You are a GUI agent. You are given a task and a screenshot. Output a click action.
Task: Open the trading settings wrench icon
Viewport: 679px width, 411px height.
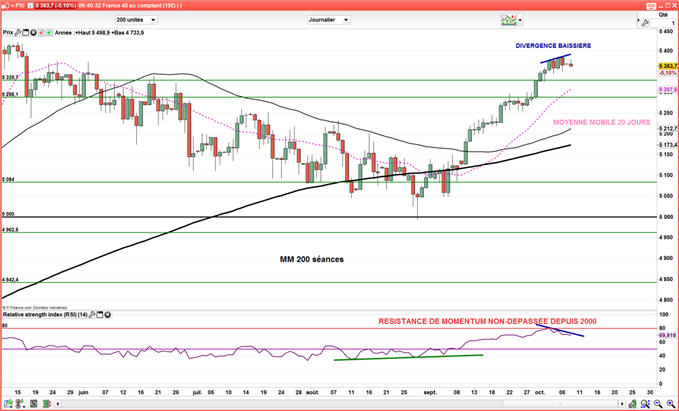pyautogui.click(x=645, y=23)
